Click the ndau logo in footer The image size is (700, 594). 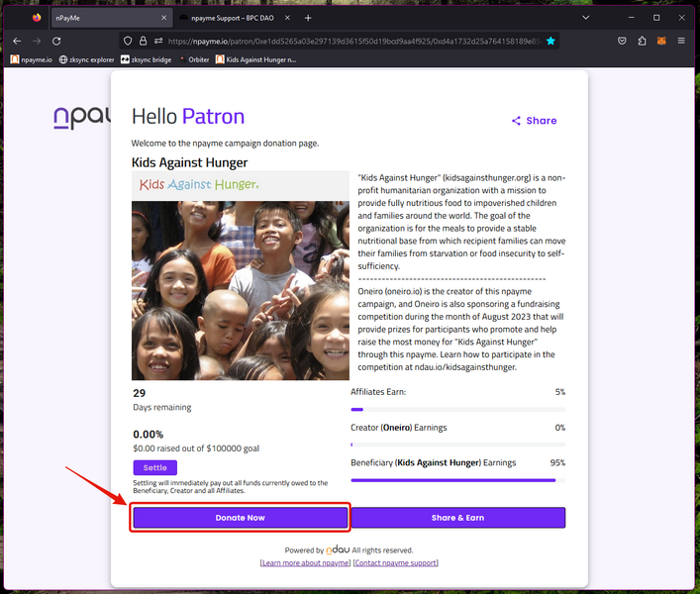point(338,549)
